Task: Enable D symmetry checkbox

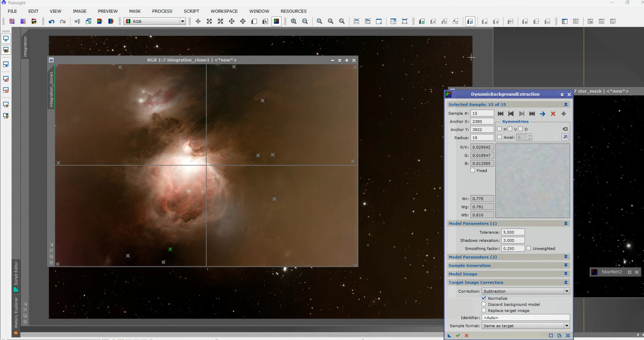Action: tap(521, 129)
